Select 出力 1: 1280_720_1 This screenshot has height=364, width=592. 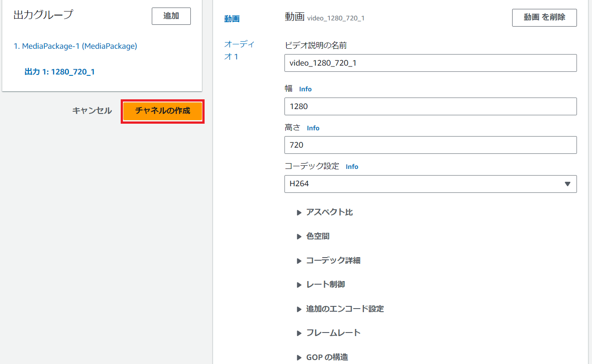59,72
